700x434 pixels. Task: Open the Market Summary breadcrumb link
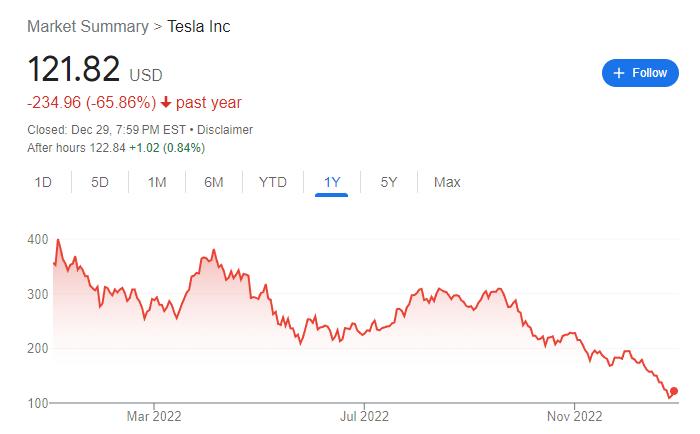(87, 26)
